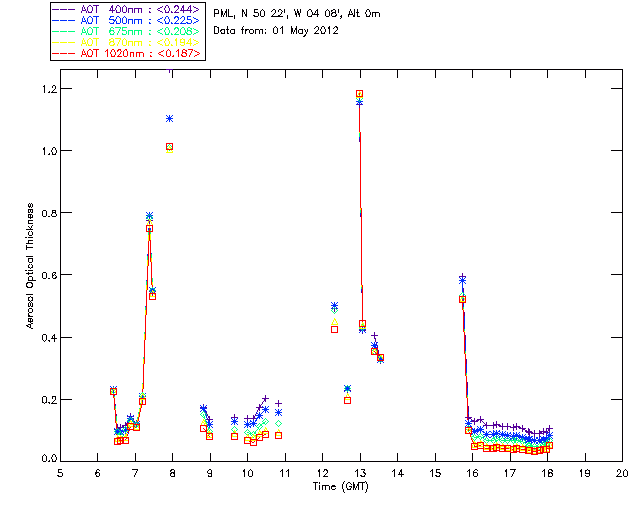This screenshot has height=512, width=640.
Task: Click the x-axis tick label 9
Action: tap(210, 473)
